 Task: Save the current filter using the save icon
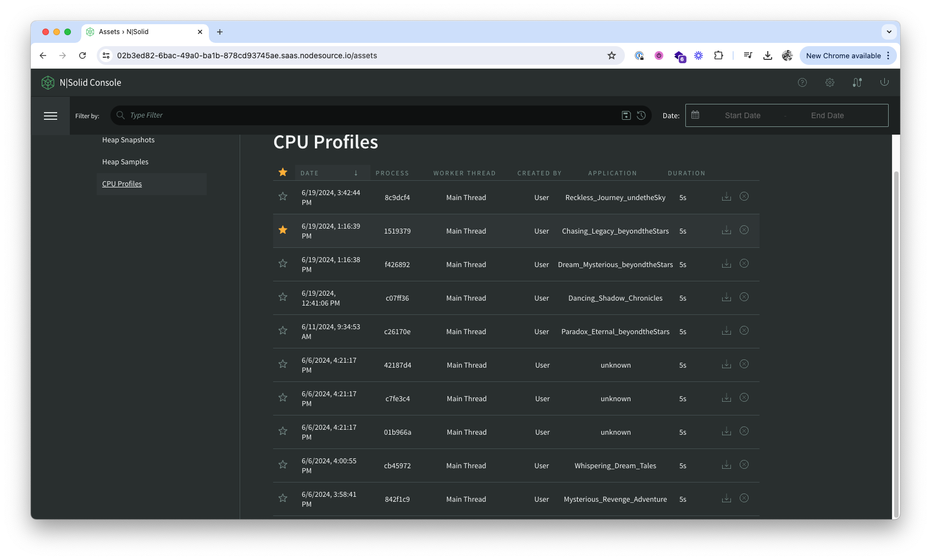(x=626, y=115)
